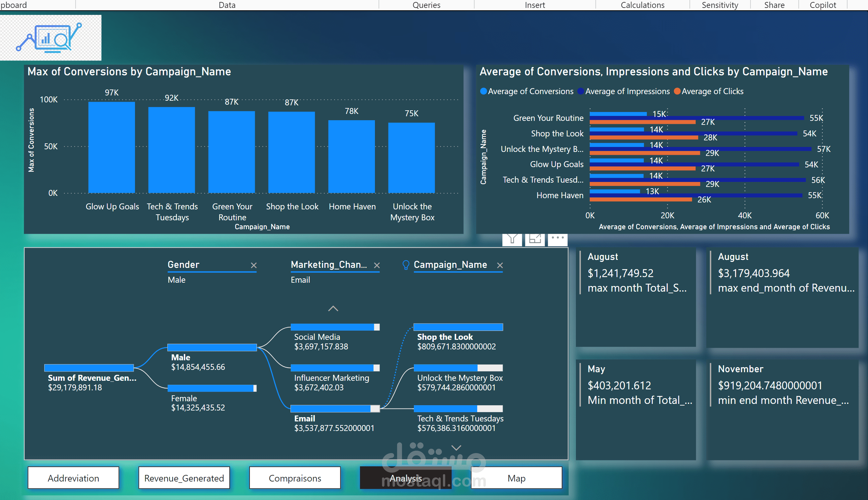Click the lightbulb icon beside Campaign_Name
868x500 pixels.
coord(406,265)
